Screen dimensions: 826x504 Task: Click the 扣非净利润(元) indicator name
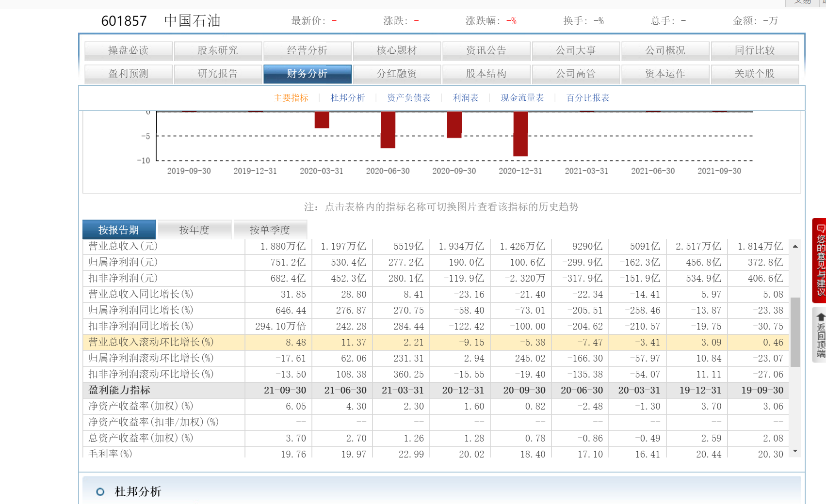[x=123, y=278]
